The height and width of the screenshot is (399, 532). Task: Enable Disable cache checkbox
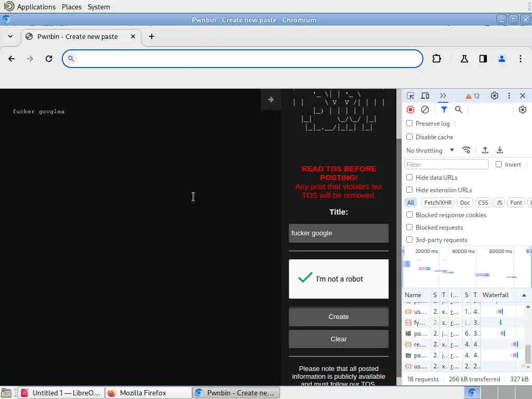pos(409,137)
